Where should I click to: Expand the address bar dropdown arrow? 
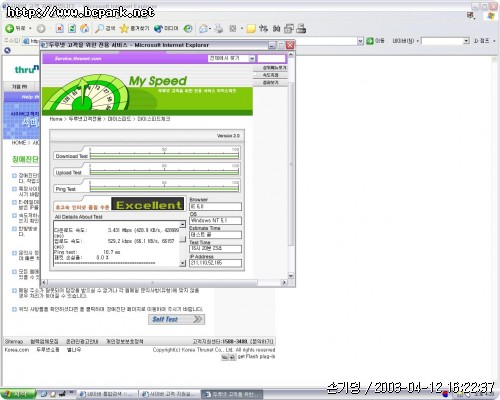click(360, 41)
